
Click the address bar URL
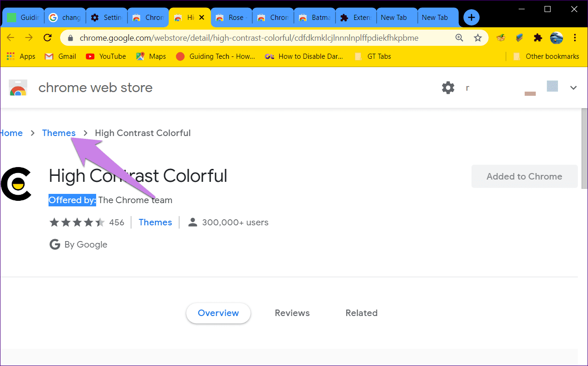click(249, 38)
